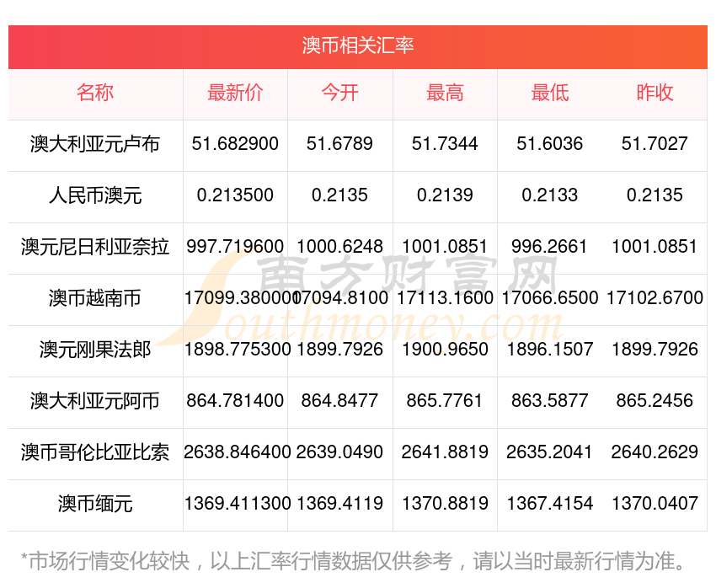Viewport: 716px width, 588px height.
Task: Click the 澳币哥伦比亚比索 row name
Action: [95, 453]
